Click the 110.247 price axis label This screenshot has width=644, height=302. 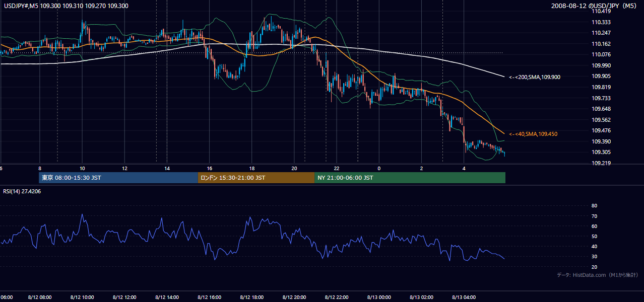[602, 33]
